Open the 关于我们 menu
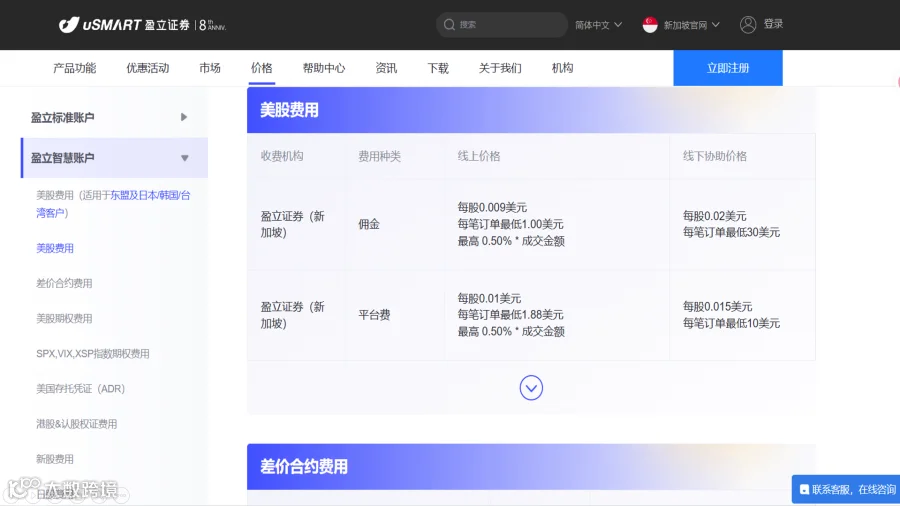This screenshot has height=506, width=900. 500,68
